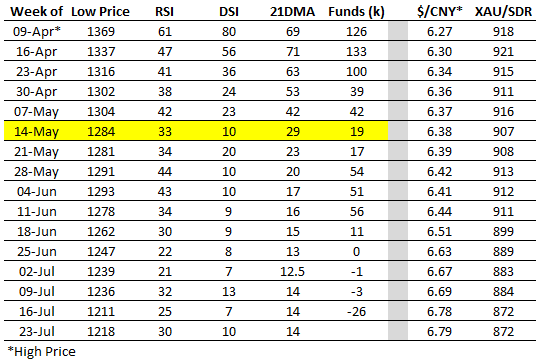Click the 'Week of' column header

[36, 11]
